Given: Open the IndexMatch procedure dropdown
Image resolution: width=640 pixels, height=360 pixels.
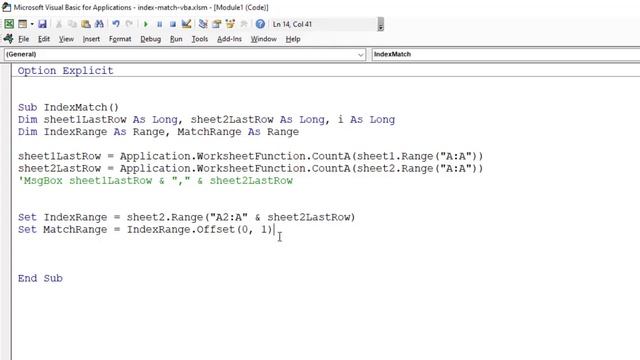Looking at the screenshot, I should coord(506,54).
